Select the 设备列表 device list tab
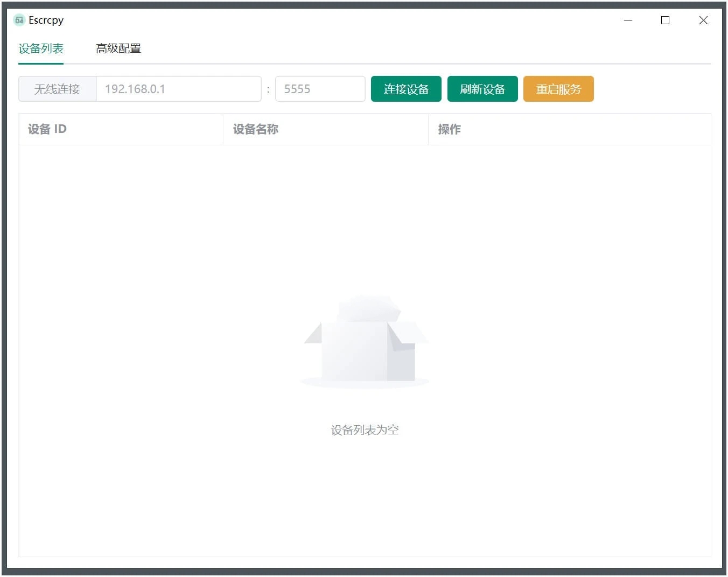728x577 pixels. click(40, 48)
